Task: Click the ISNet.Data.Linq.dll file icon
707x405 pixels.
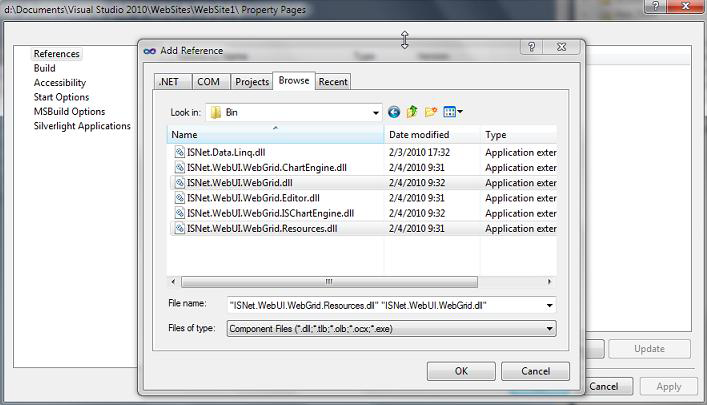Action: [x=179, y=152]
